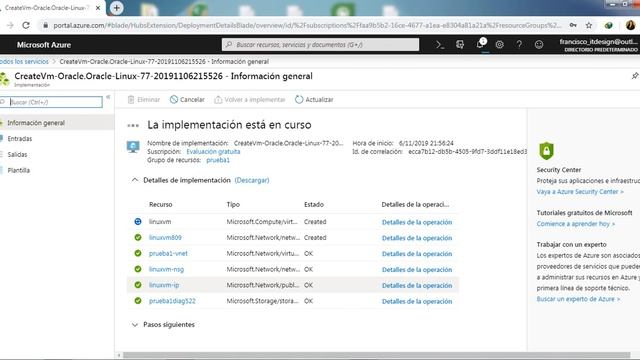Click green check icon for linuxvm809
The height and width of the screenshot is (360, 640).
click(138, 238)
